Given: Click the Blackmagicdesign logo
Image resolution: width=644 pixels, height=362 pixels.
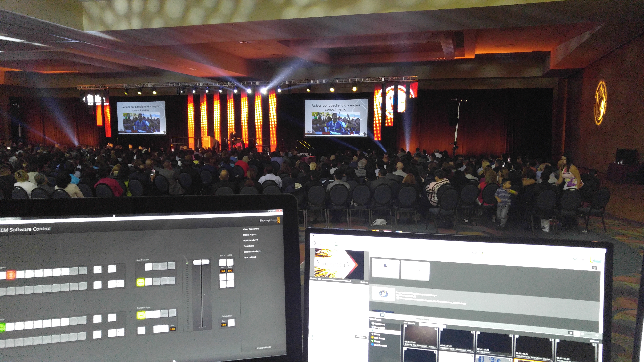Looking at the screenshot, I should point(270,220).
